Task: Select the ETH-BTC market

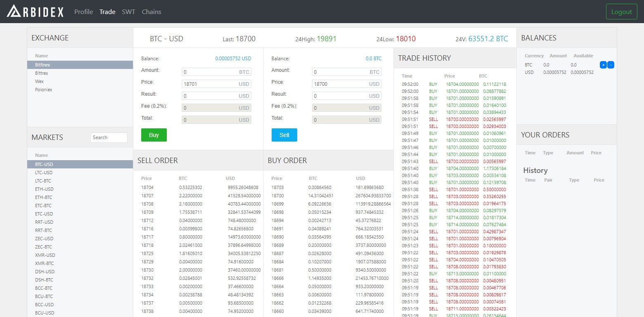Action: pos(80,197)
